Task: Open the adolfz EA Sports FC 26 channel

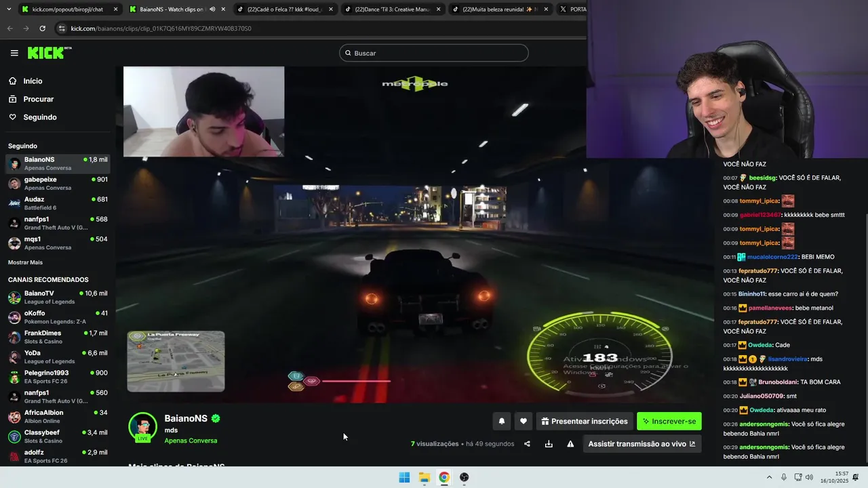Action: (58, 456)
